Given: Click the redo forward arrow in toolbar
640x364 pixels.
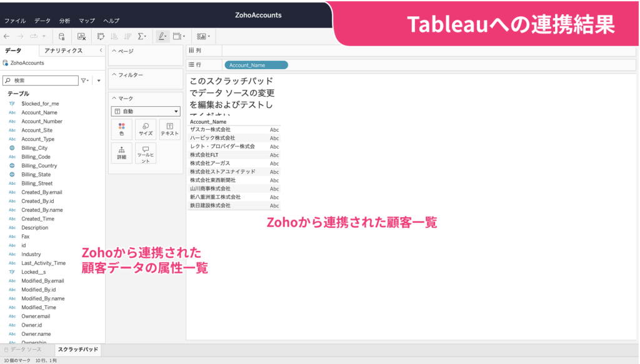Looking at the screenshot, I should point(21,36).
